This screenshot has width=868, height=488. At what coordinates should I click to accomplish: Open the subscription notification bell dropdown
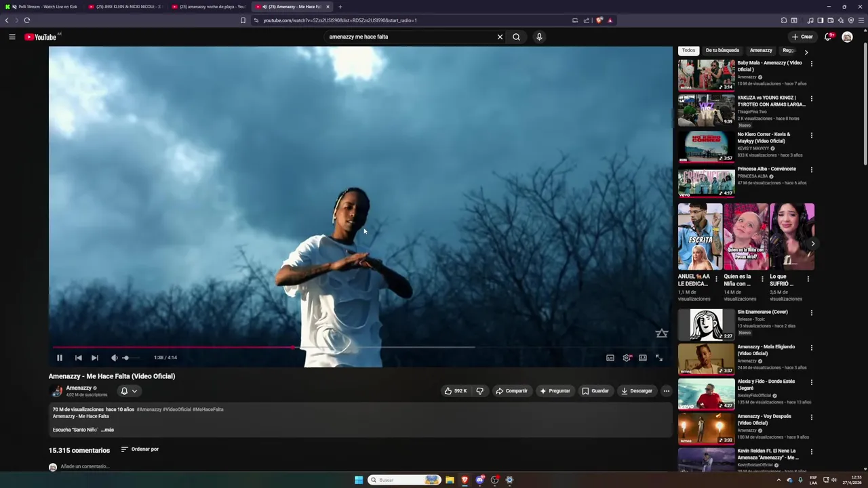tap(129, 391)
